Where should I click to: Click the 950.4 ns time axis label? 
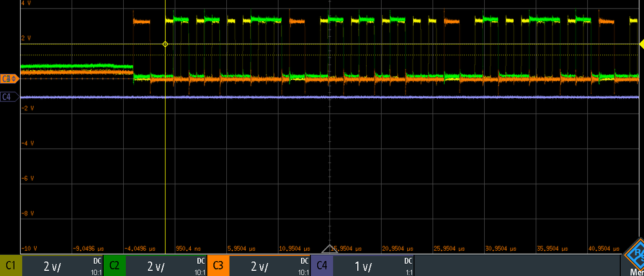coord(190,249)
